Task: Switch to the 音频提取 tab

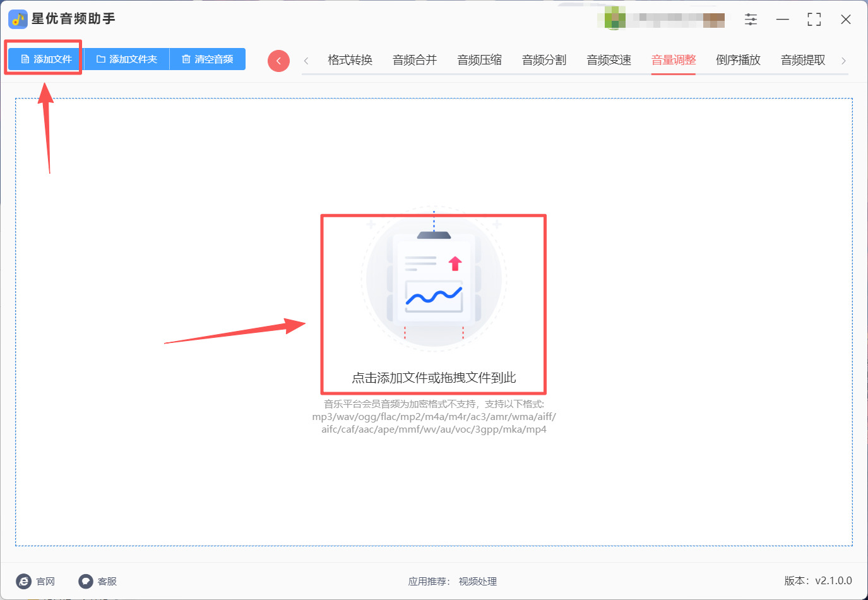Action: (x=803, y=60)
